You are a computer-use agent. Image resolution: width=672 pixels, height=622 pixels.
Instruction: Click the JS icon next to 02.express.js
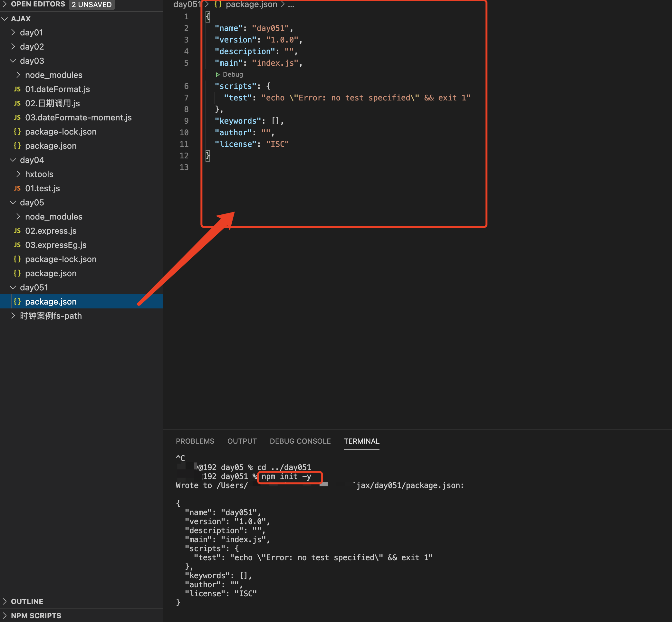coord(17,231)
